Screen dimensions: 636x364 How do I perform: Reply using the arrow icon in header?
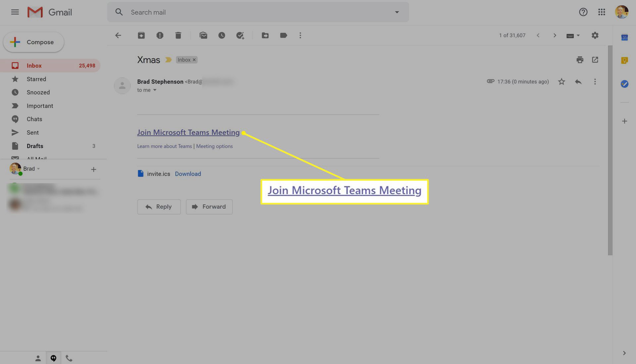point(578,82)
